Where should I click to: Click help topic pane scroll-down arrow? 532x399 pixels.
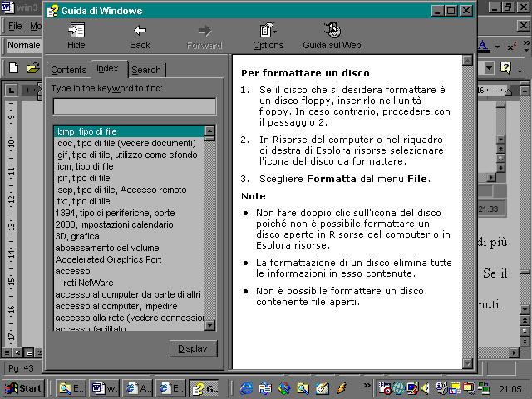[467, 364]
